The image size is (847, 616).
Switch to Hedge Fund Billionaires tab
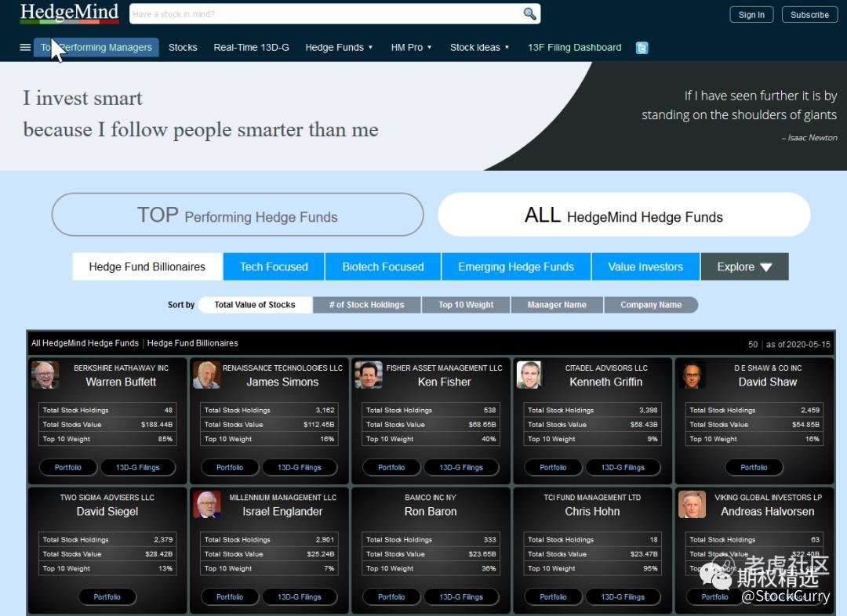click(147, 266)
